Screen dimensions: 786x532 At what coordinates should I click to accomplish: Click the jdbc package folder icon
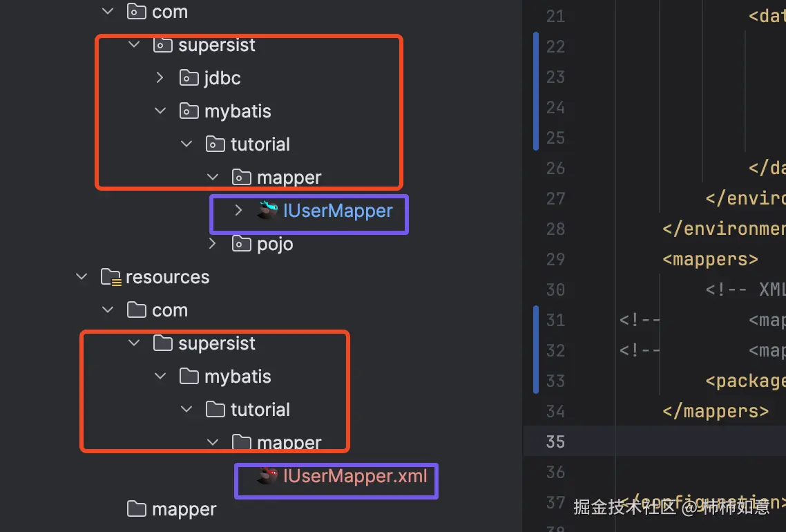tap(189, 77)
